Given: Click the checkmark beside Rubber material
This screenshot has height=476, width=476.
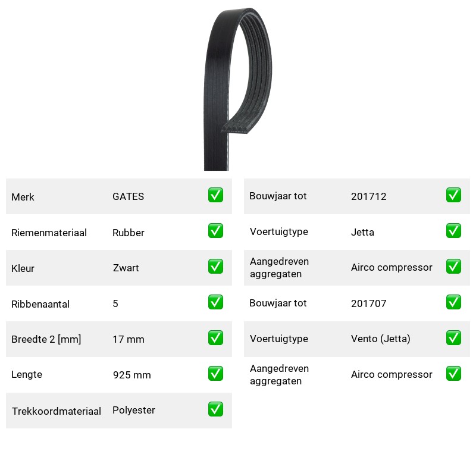Looking at the screenshot, I should [x=215, y=231].
